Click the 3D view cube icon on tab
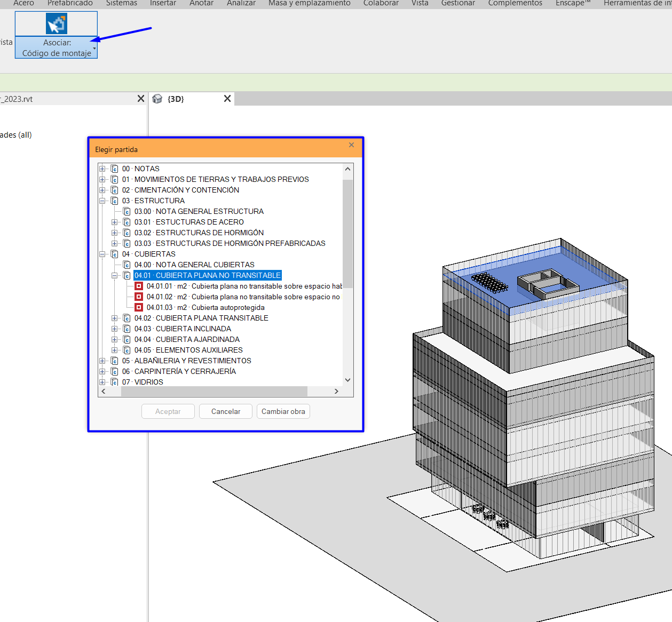Viewport: 672px width, 622px height. pyautogui.click(x=157, y=99)
